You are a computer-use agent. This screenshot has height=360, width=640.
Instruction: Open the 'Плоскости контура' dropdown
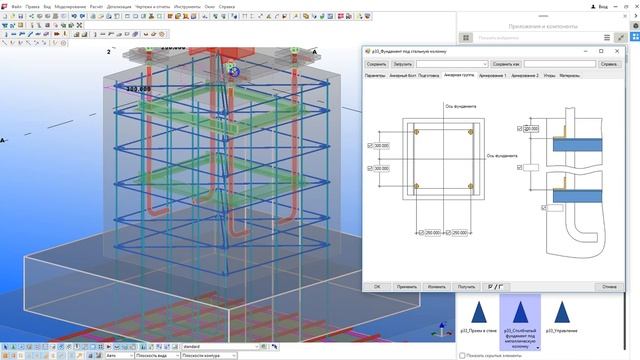point(209,356)
